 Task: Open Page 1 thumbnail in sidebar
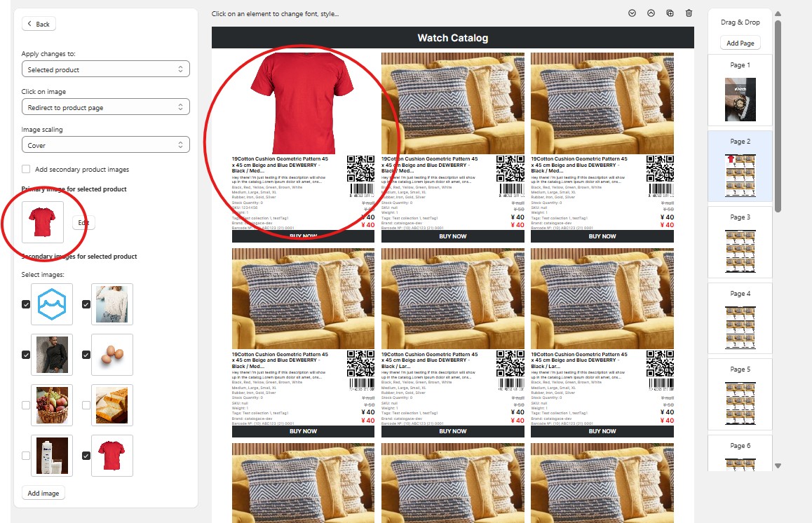(740, 100)
